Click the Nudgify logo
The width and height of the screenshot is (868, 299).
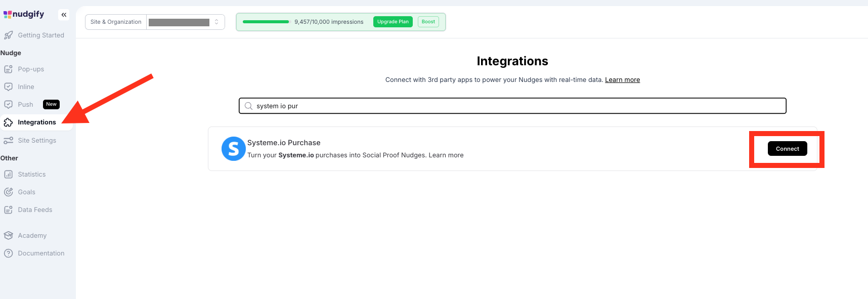coord(24,14)
